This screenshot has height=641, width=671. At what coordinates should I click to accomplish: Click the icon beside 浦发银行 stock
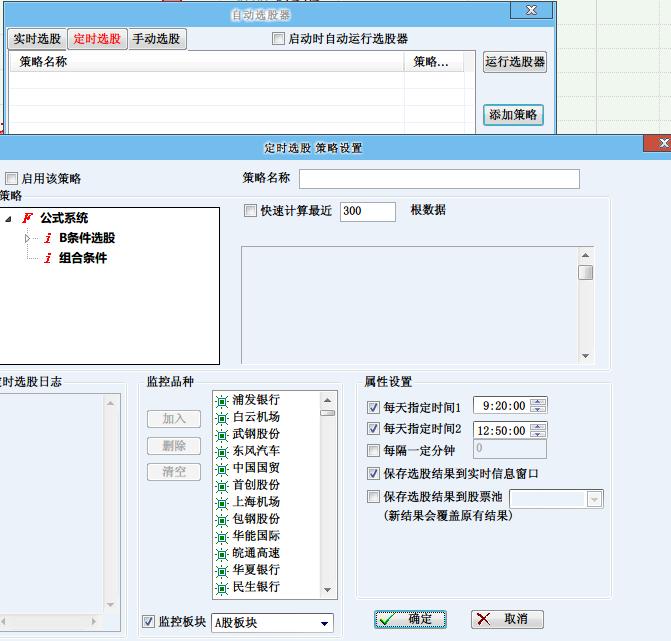[222, 401]
